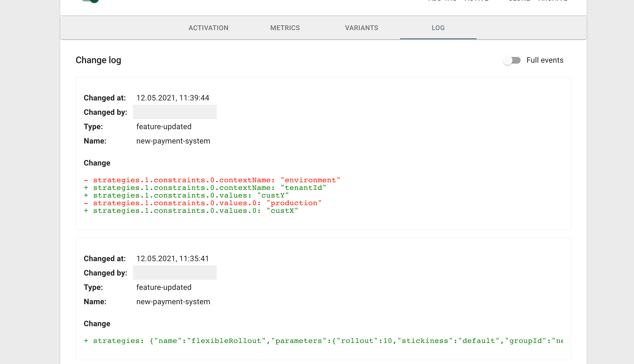Click the Full events label

[545, 60]
